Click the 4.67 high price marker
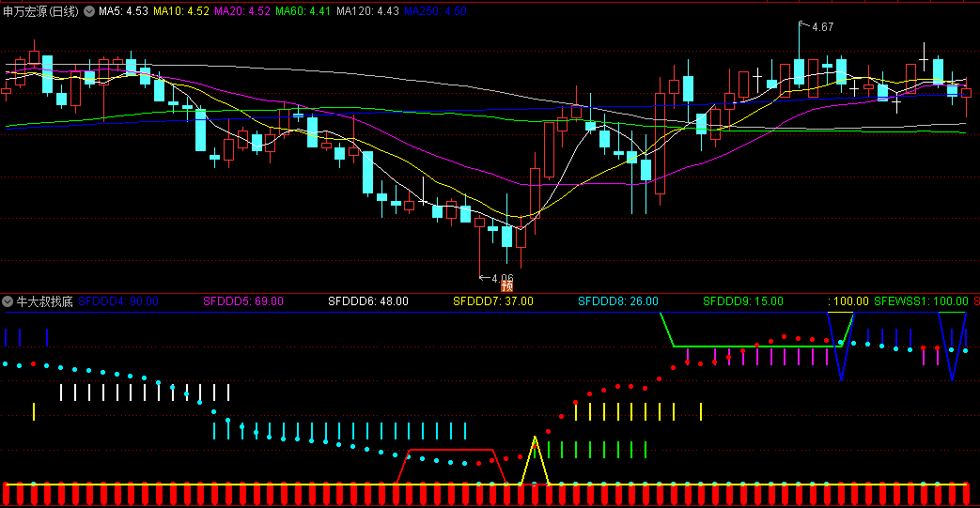The height and width of the screenshot is (508, 980). (x=822, y=27)
